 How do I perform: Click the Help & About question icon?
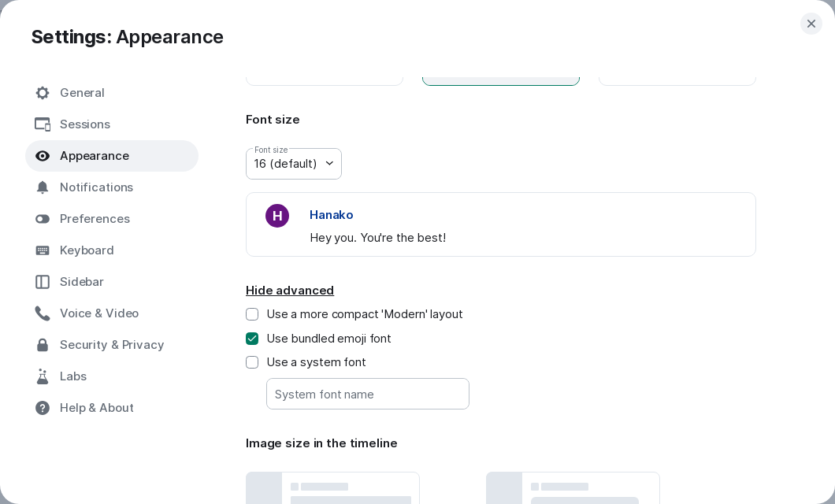click(x=43, y=408)
